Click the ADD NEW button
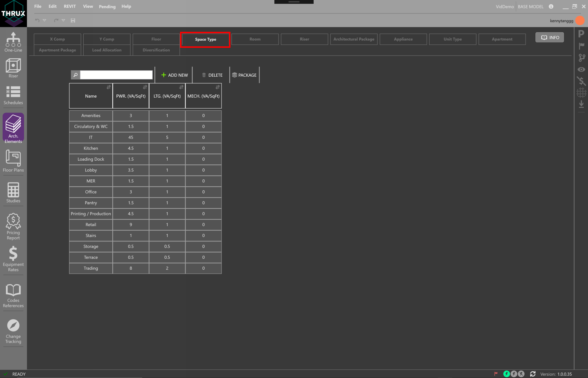Viewport: 588px width, 378px height. click(175, 75)
